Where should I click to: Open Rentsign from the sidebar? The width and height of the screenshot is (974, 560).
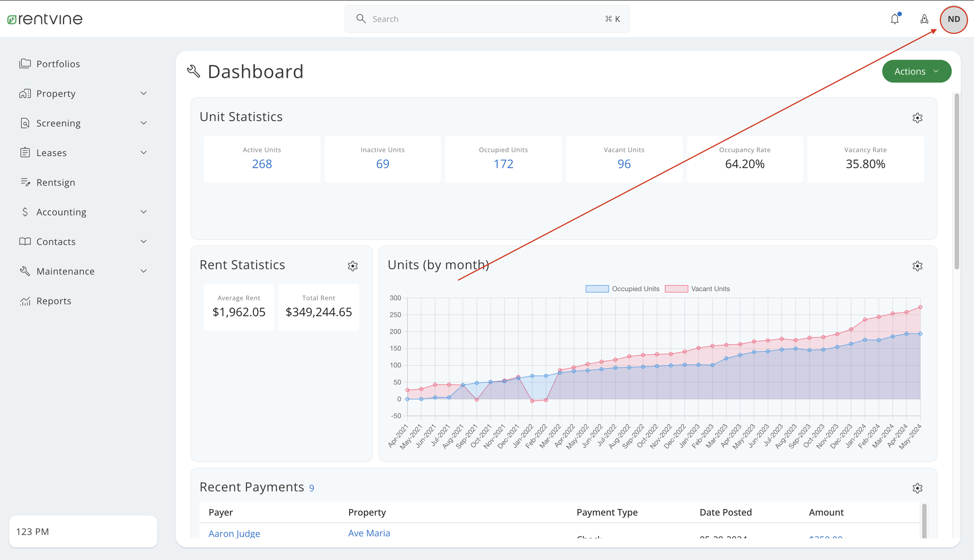(x=55, y=183)
